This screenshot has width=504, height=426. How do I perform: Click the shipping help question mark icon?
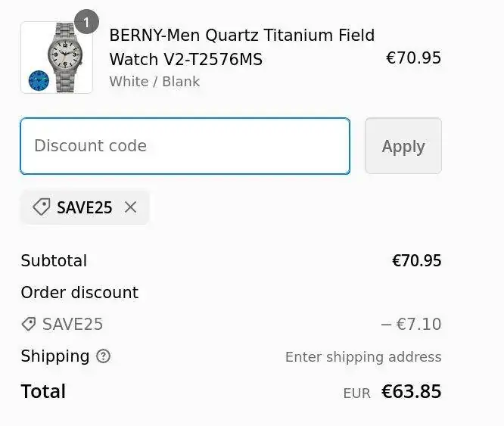(104, 356)
